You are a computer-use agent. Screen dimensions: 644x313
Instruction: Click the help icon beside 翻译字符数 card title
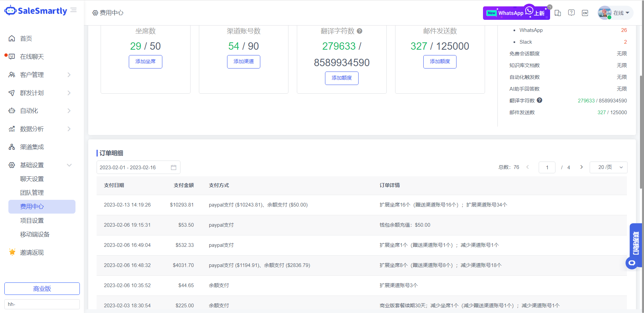(x=360, y=31)
